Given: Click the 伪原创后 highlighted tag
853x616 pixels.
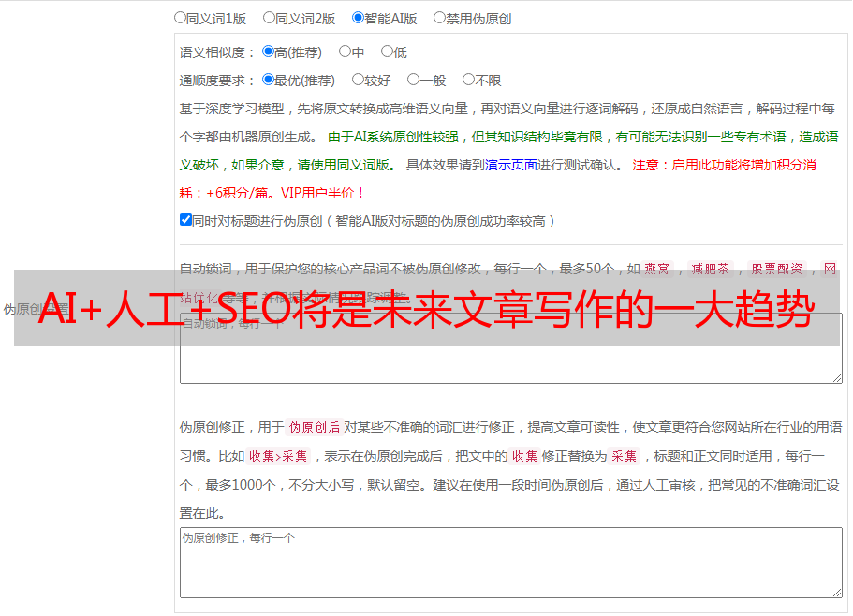Looking at the screenshot, I should [315, 427].
